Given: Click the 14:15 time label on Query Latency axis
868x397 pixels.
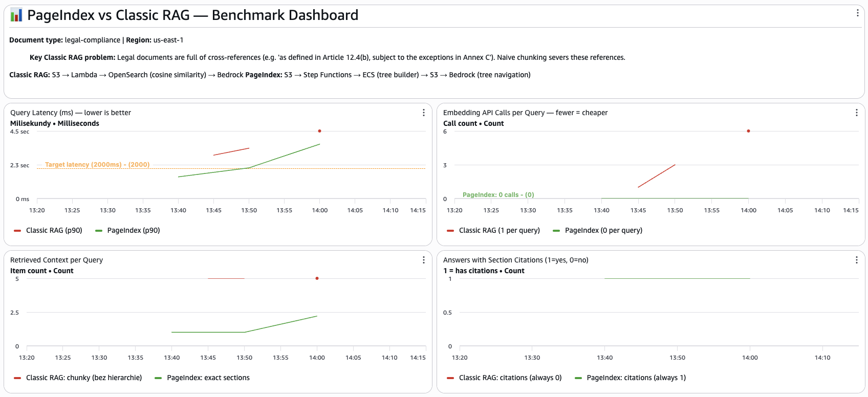Looking at the screenshot, I should click(x=418, y=210).
